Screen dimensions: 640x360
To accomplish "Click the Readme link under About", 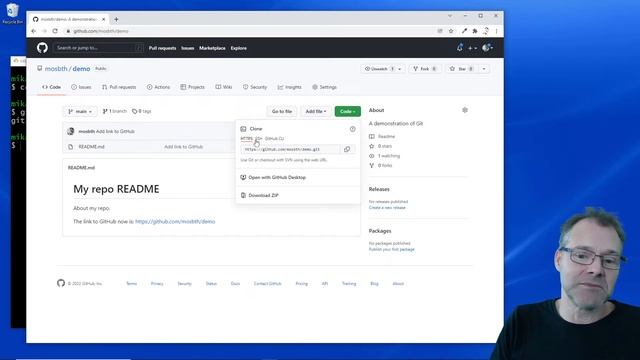I will (382, 136).
